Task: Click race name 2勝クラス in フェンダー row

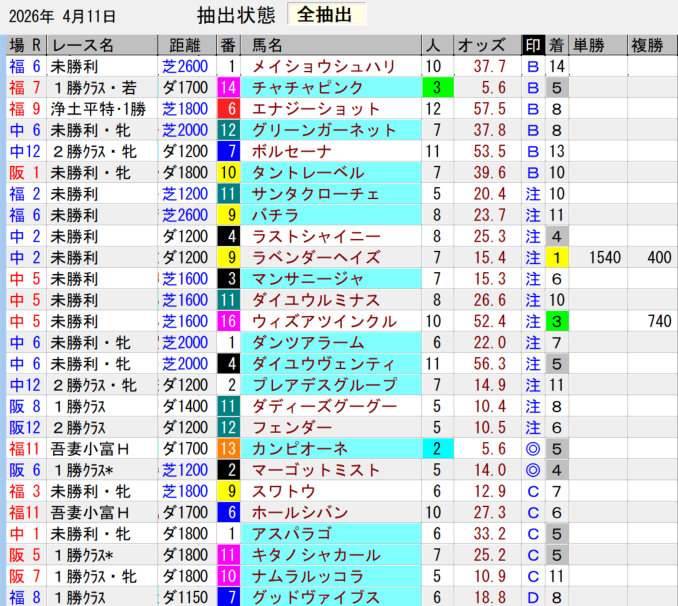Action: point(79,428)
